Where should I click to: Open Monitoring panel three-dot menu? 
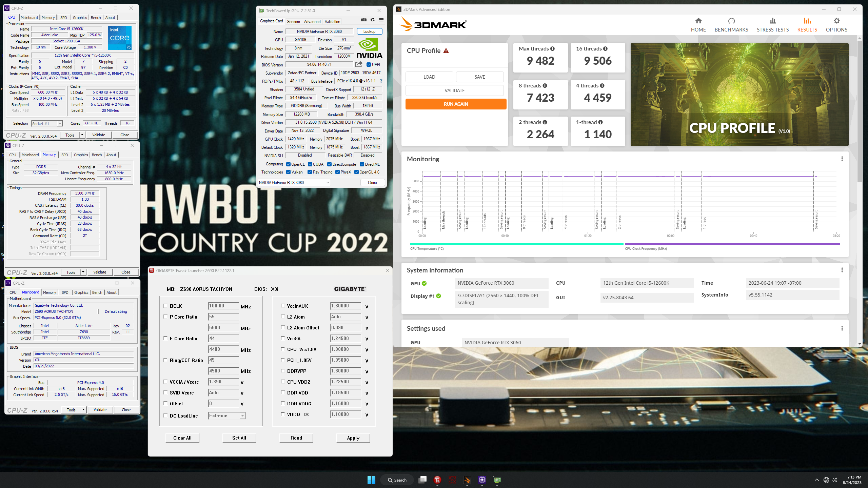tap(842, 159)
